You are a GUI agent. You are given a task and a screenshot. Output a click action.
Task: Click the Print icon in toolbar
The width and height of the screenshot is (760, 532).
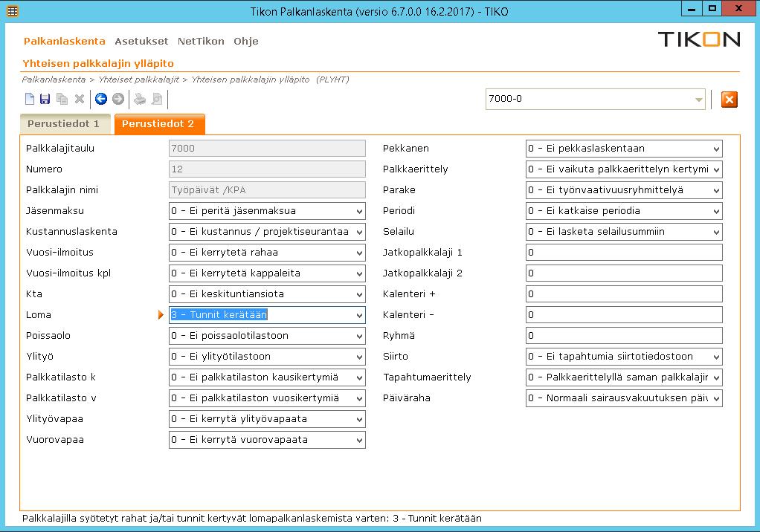[x=140, y=99]
